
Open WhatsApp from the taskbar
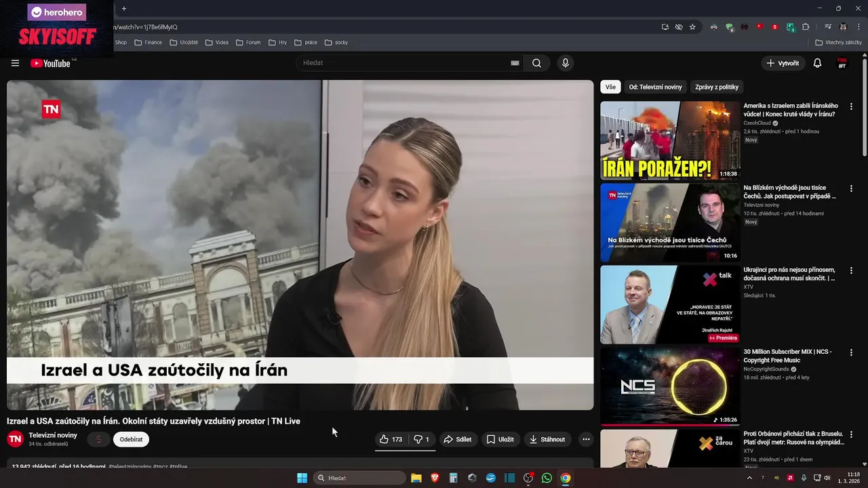pos(547,478)
